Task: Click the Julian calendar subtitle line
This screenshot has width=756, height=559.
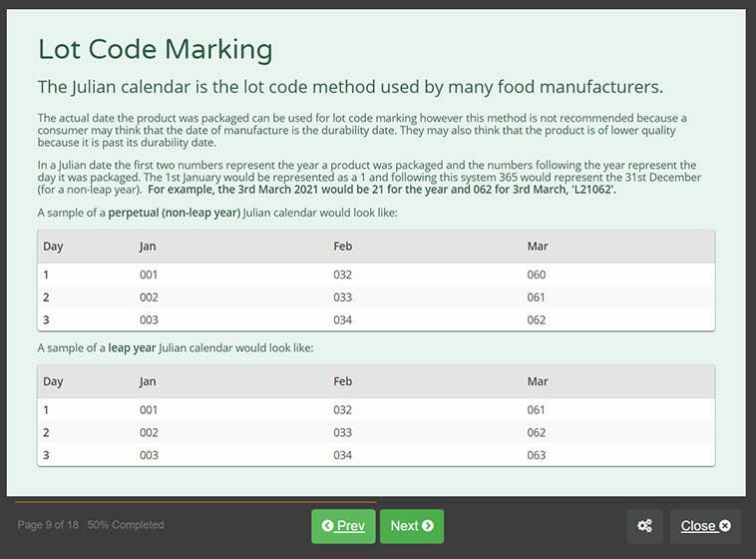Action: pos(350,87)
